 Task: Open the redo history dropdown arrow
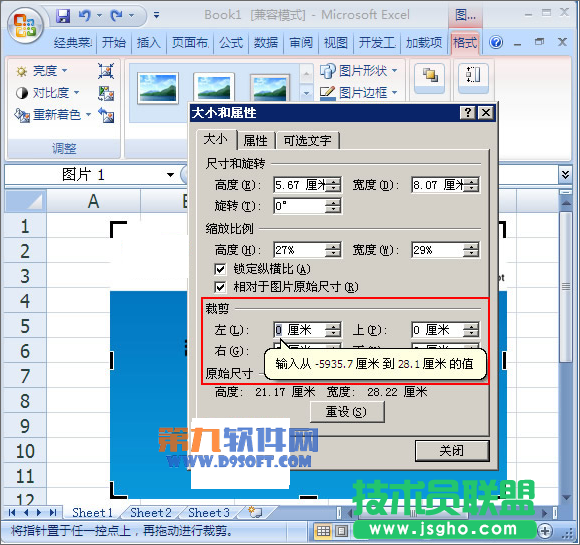131,16
